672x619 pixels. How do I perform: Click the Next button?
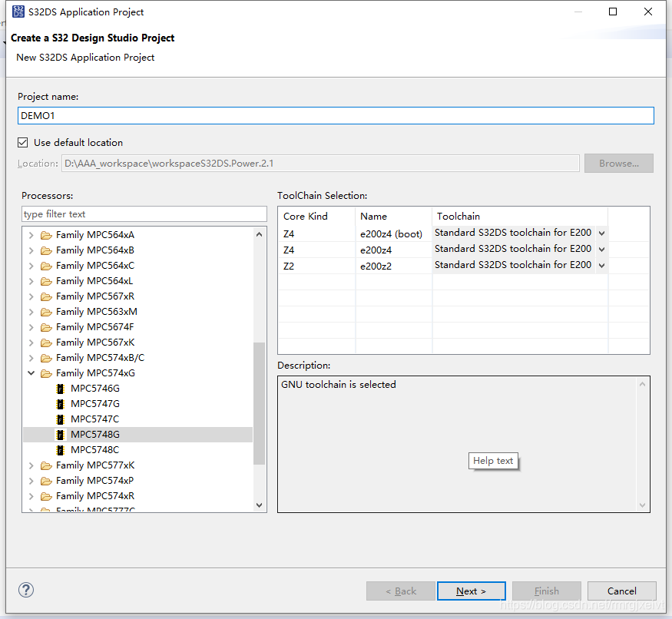pos(471,591)
